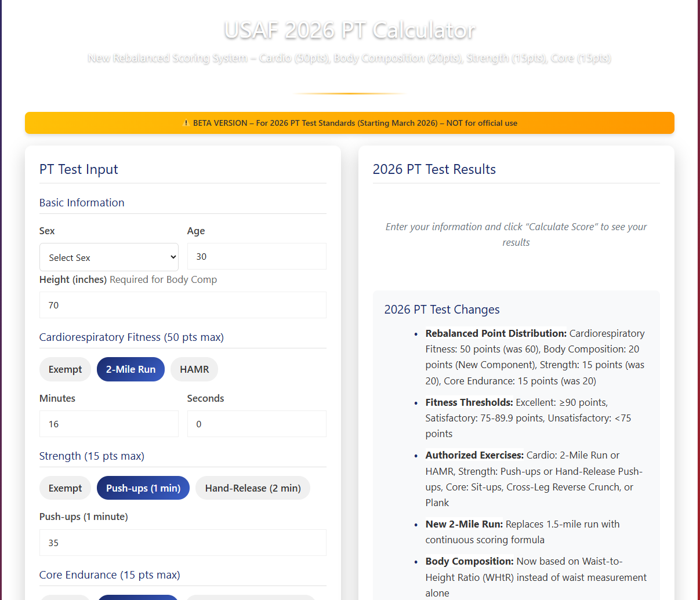Click the Age input field
The height and width of the screenshot is (600, 700).
coord(257,256)
